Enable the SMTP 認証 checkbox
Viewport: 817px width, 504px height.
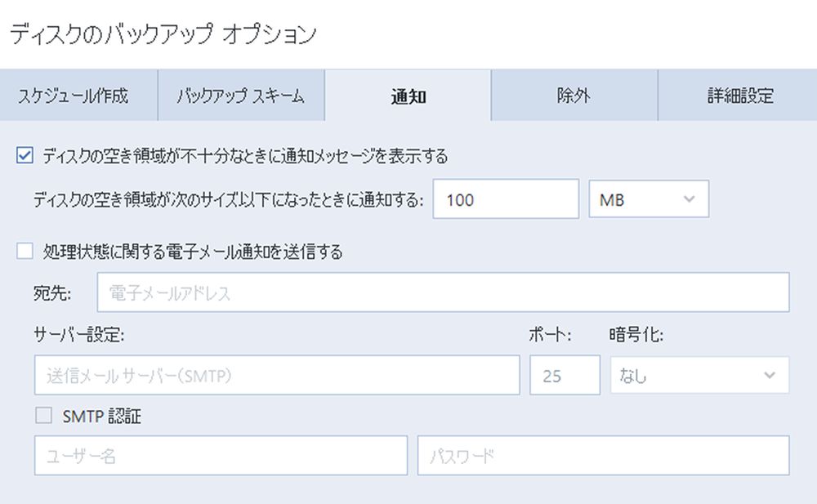[x=45, y=416]
